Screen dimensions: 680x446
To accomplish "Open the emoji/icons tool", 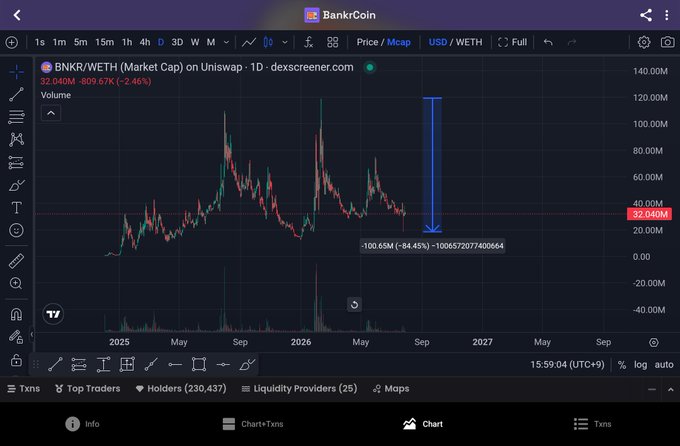I will tap(16, 230).
